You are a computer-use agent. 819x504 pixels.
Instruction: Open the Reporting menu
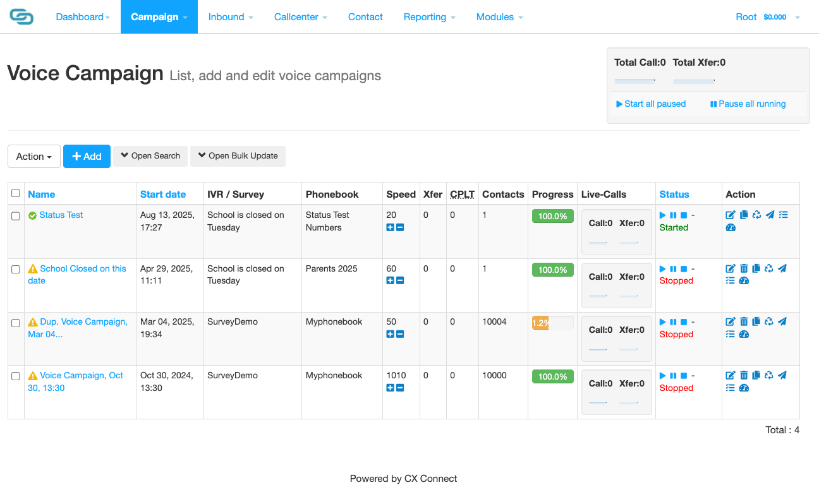pyautogui.click(x=429, y=17)
